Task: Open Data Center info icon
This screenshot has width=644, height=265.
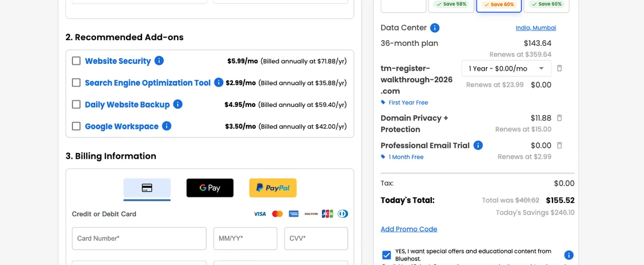Action: [x=435, y=28]
